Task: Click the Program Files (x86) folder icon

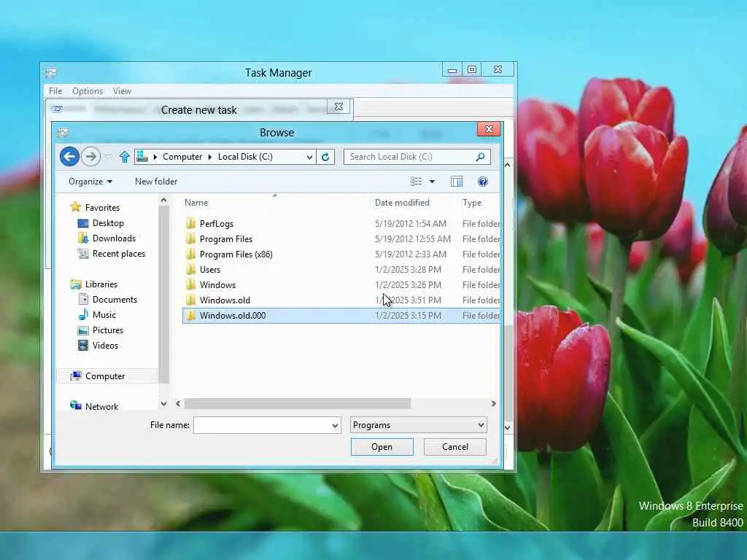Action: tap(190, 254)
